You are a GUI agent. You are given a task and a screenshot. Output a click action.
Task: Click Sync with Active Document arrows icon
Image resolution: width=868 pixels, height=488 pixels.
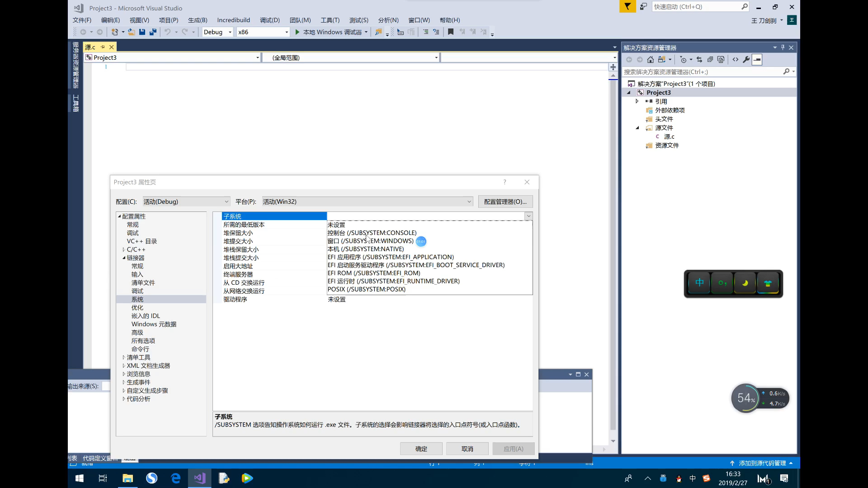pyautogui.click(x=699, y=60)
